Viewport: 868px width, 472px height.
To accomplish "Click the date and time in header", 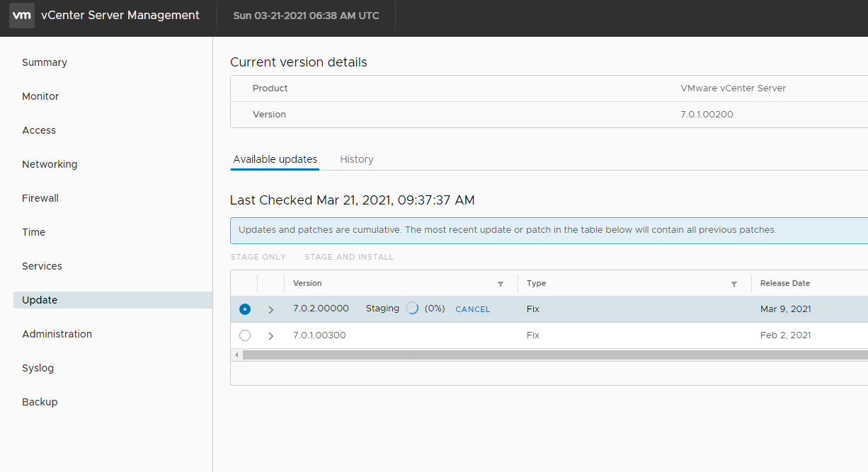I will (306, 16).
